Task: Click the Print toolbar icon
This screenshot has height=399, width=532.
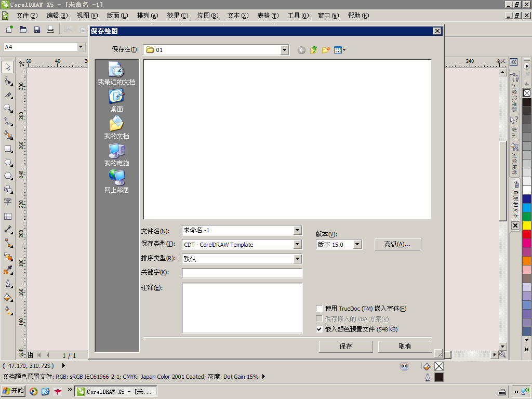Action: (x=50, y=30)
